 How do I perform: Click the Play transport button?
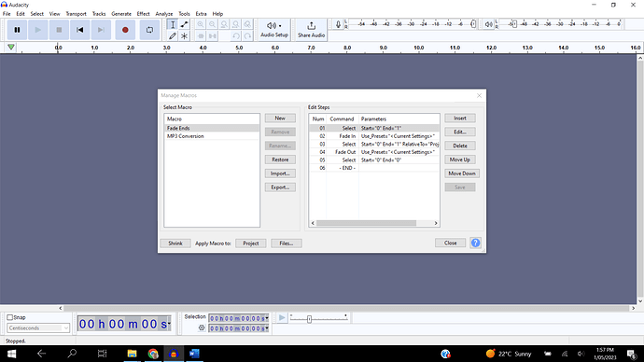[x=37, y=30]
